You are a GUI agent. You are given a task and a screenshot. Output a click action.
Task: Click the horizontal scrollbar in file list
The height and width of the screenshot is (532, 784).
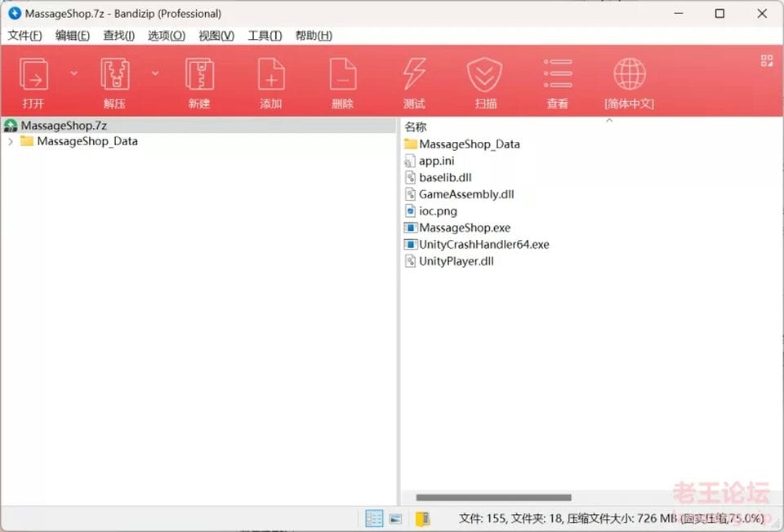pos(493,498)
